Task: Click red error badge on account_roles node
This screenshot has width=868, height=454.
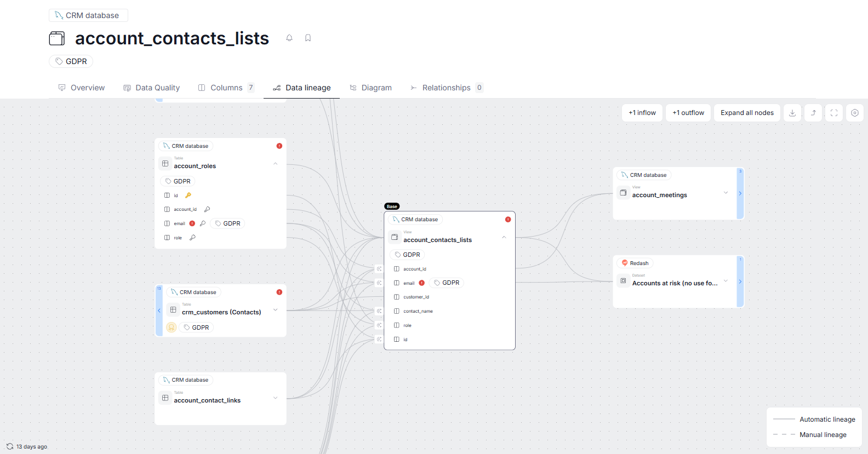Action: point(279,146)
